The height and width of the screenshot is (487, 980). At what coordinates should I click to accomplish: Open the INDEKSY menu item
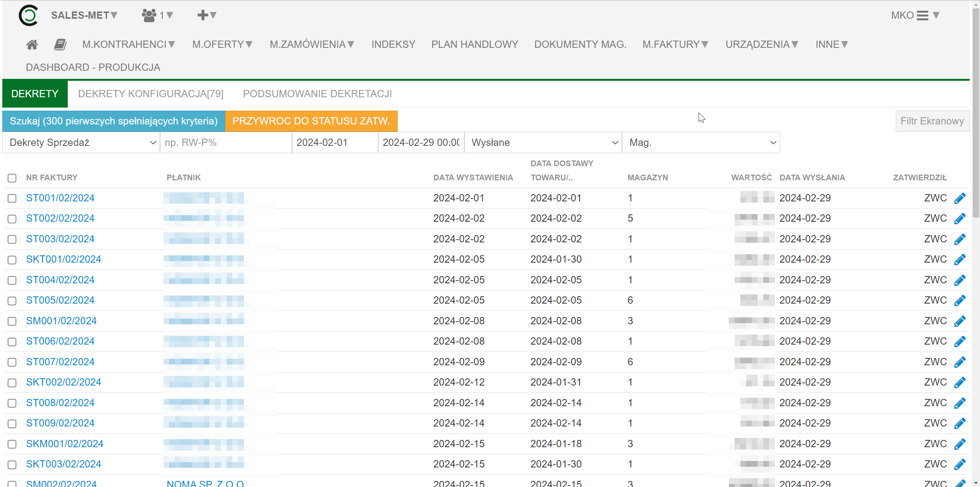(x=393, y=44)
